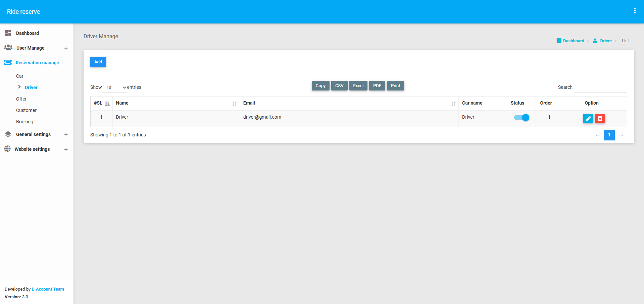Click the User Manage people icon
The height and width of the screenshot is (304, 644).
(x=8, y=48)
